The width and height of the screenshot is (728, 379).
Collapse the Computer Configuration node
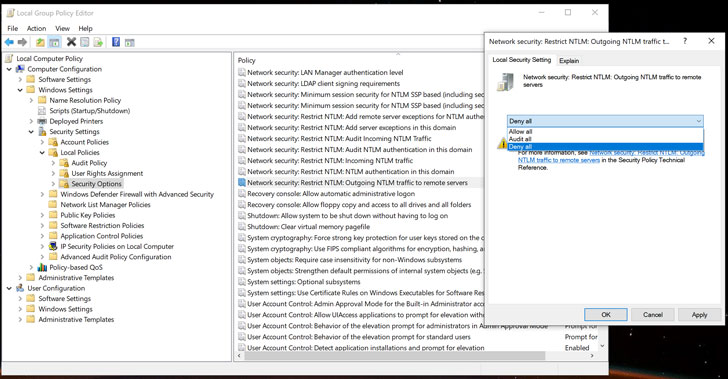click(x=9, y=69)
